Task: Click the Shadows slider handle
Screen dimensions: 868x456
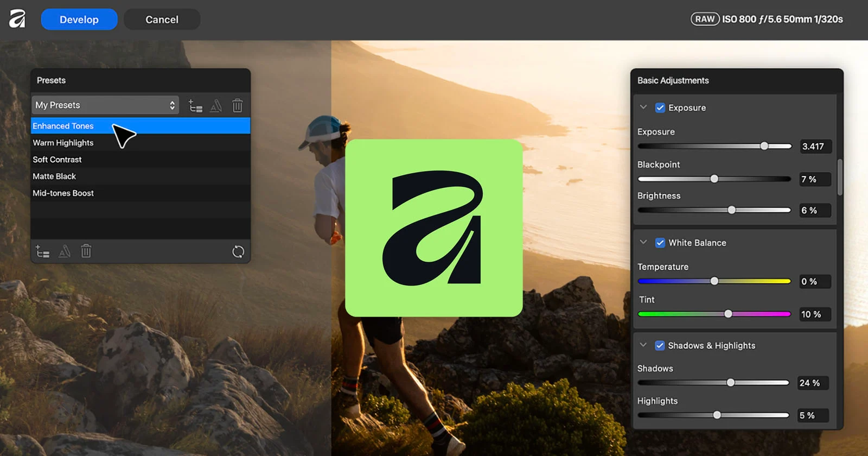Action: [731, 383]
